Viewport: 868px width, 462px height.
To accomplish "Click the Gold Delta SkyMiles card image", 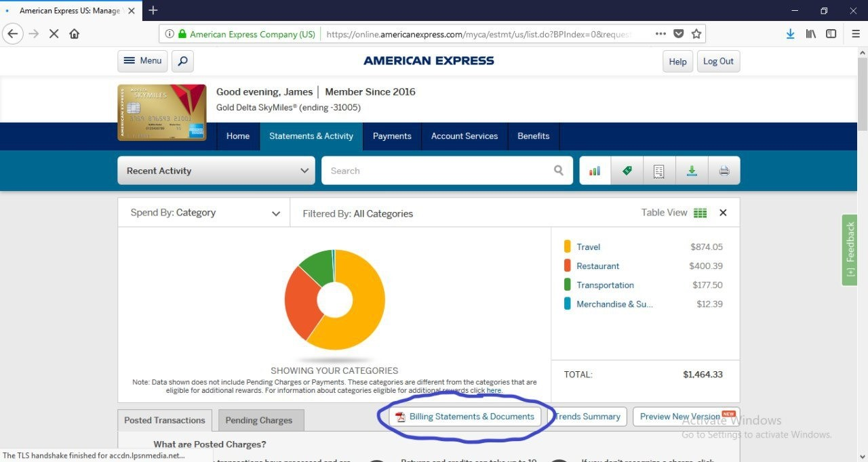I will coord(162,112).
